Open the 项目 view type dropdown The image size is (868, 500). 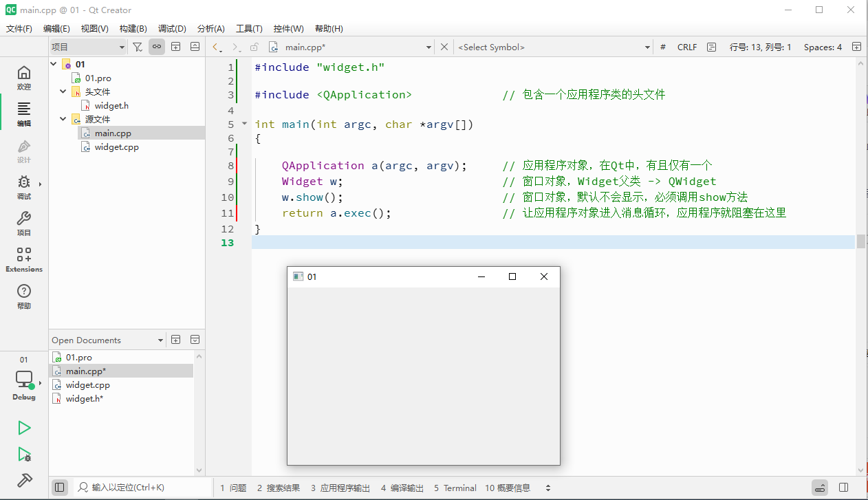89,47
